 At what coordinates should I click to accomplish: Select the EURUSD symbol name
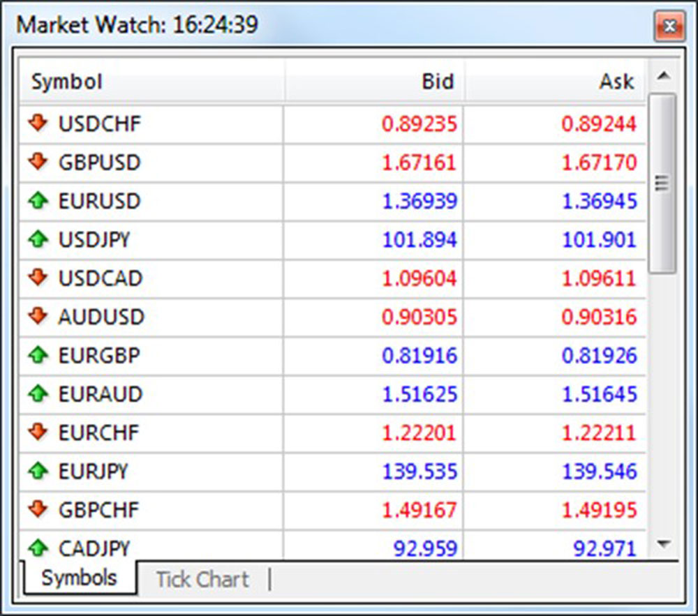pos(100,202)
